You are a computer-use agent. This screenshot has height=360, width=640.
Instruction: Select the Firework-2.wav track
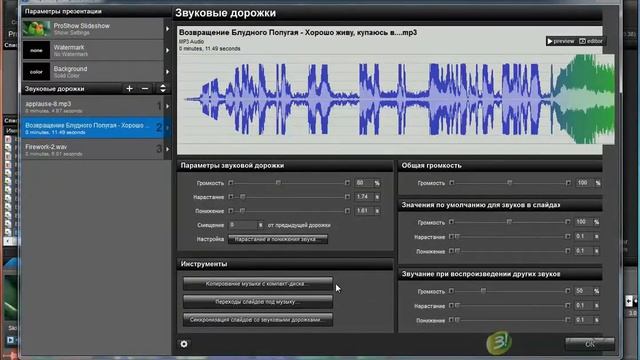click(93, 149)
